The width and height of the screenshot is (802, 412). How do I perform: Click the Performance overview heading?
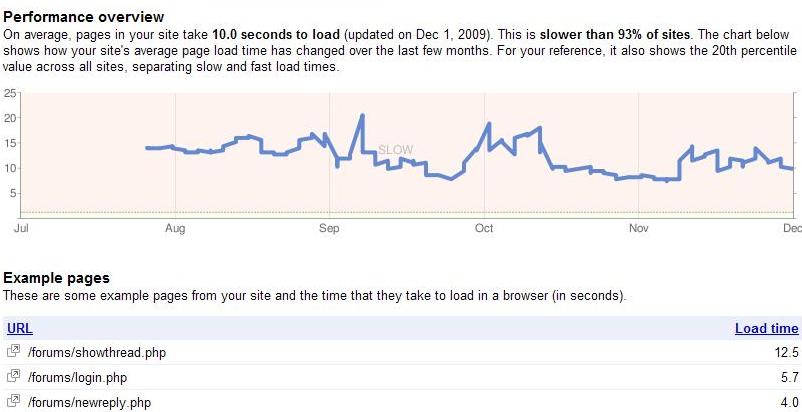point(84,17)
